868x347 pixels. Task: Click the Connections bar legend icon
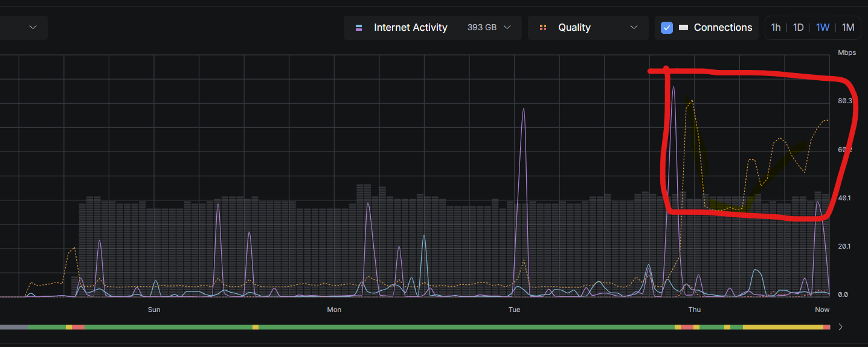(683, 28)
